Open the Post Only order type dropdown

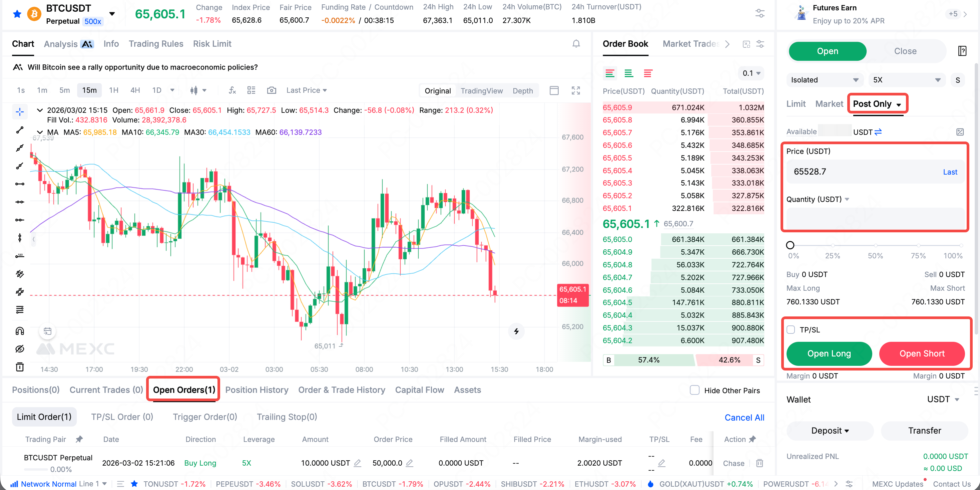click(x=877, y=104)
